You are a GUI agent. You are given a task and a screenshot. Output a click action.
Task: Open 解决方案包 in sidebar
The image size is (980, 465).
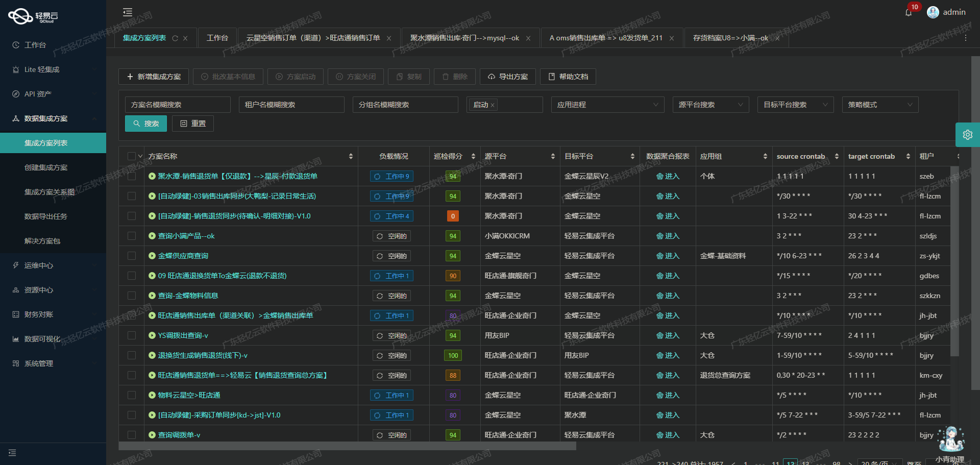click(x=53, y=241)
